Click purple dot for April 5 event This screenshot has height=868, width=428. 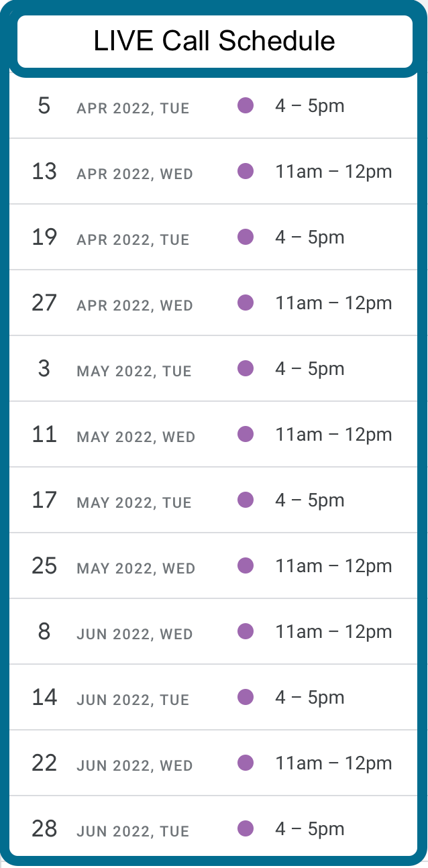[x=246, y=105]
